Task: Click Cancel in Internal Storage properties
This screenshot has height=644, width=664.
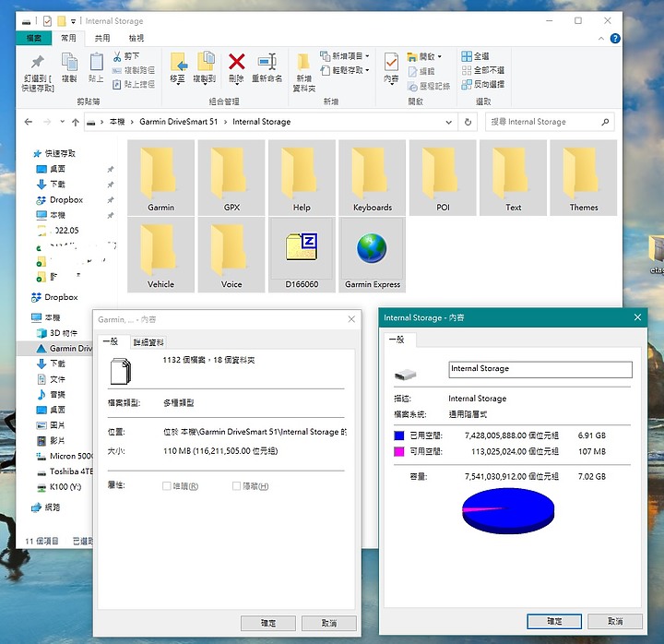Action: coord(615,622)
